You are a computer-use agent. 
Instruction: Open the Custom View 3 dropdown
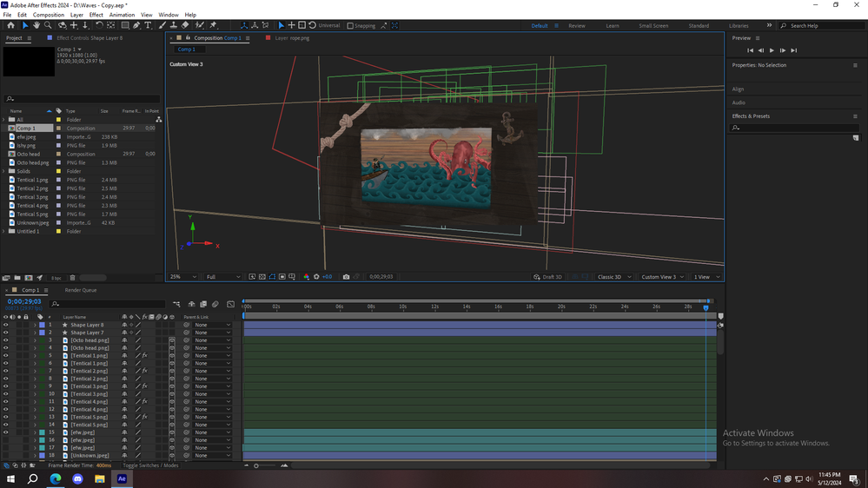(x=662, y=277)
